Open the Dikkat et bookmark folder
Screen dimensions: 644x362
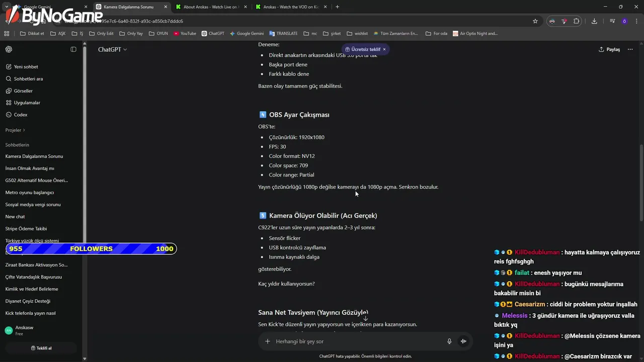(x=32, y=34)
